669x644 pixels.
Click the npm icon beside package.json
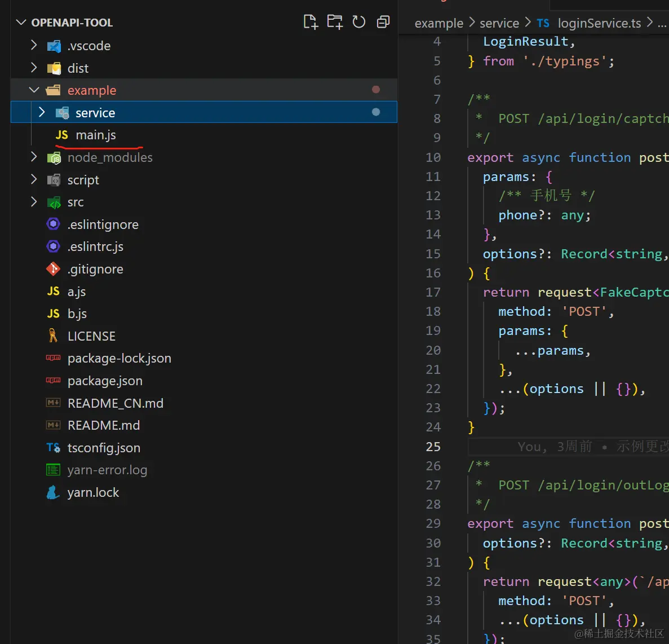pos(53,381)
